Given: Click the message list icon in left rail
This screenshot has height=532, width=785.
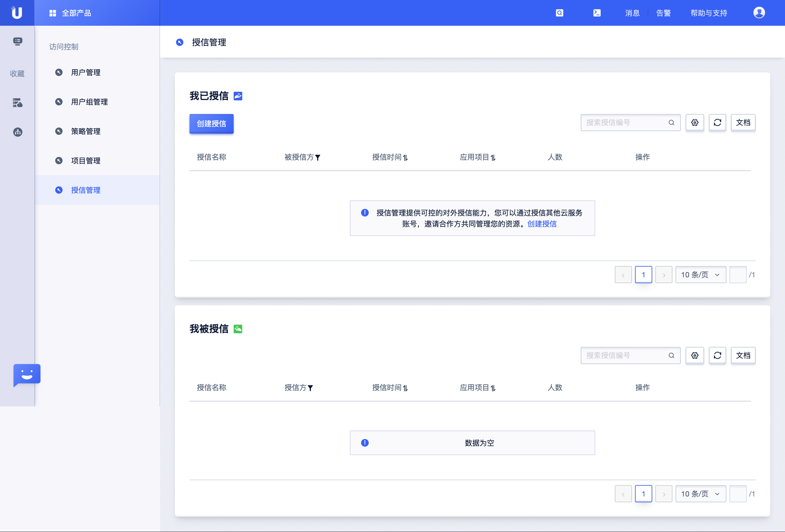Looking at the screenshot, I should (x=17, y=41).
